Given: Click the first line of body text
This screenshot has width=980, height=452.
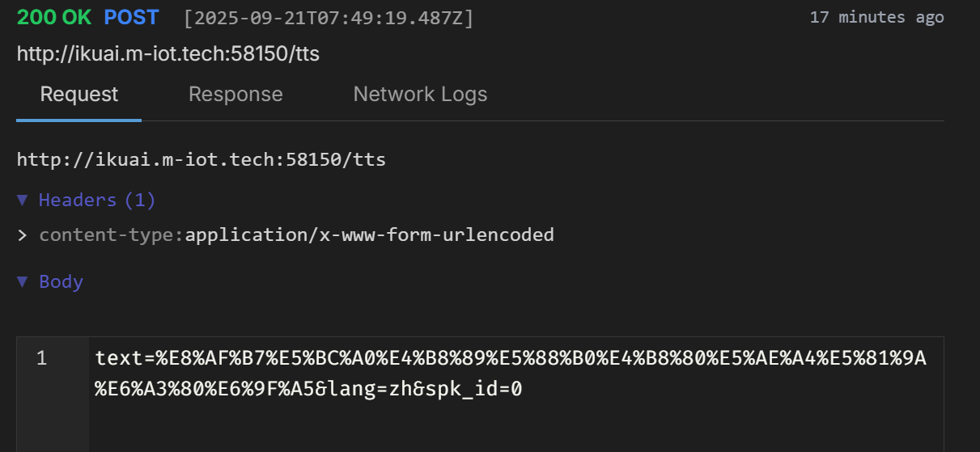Looking at the screenshot, I should (x=510, y=358).
